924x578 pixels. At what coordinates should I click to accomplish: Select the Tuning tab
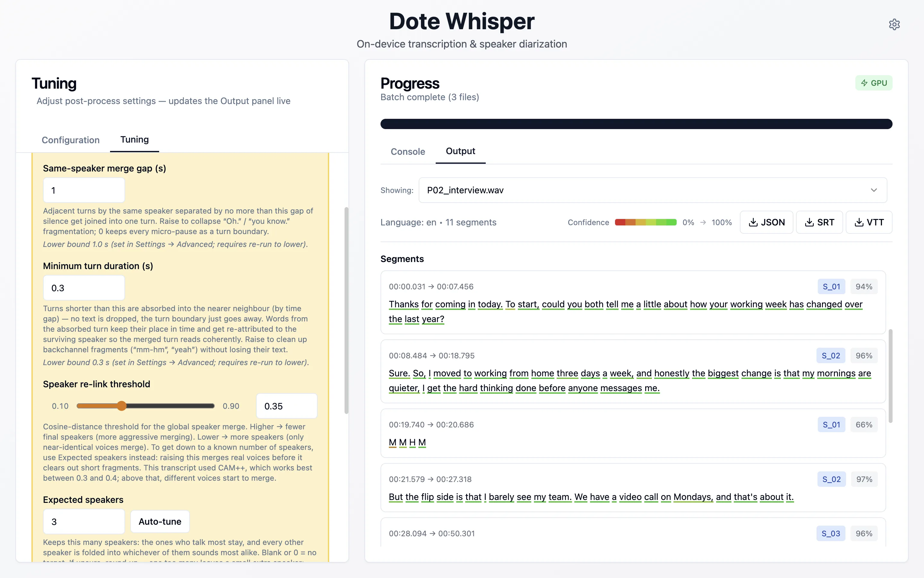134,140
